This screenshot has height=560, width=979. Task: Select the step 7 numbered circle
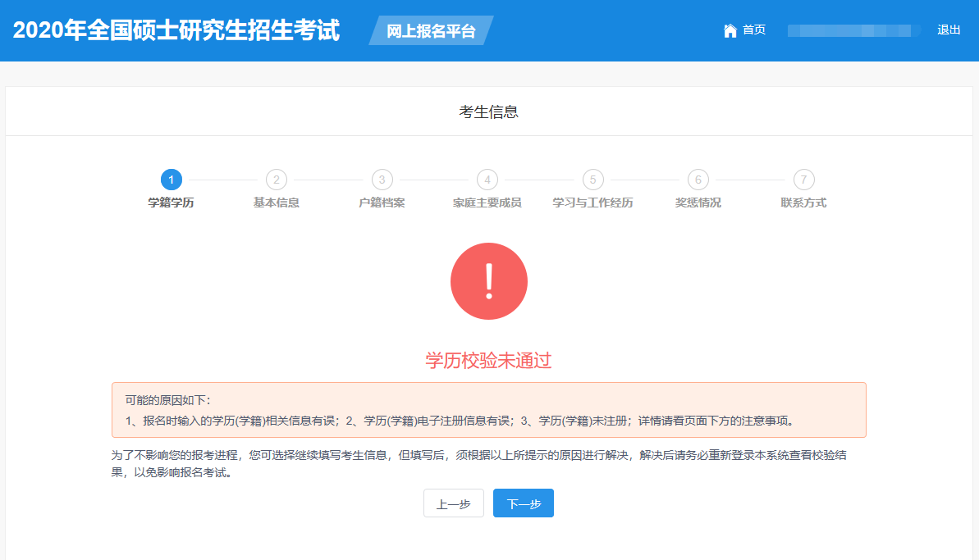[x=803, y=180]
